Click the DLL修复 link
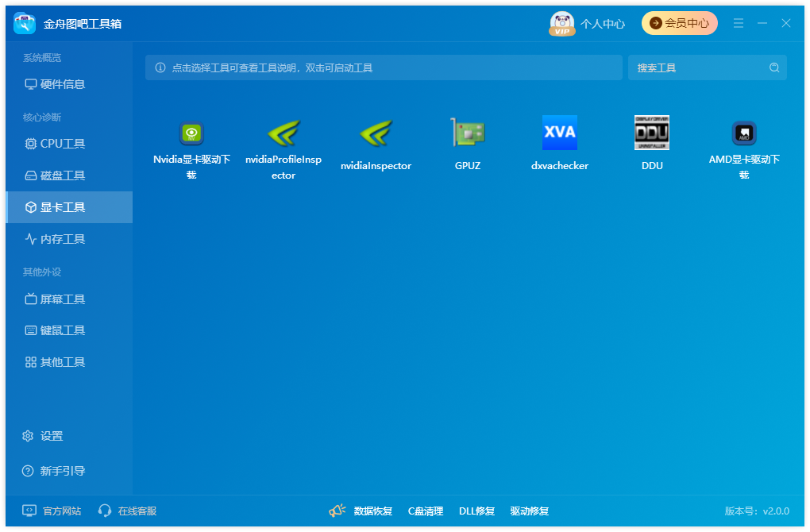This screenshot has height=532, width=810. pyautogui.click(x=476, y=511)
